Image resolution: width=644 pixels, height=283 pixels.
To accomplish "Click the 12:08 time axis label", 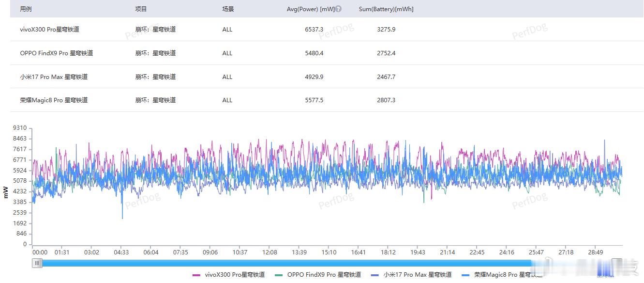I will tap(270, 252).
